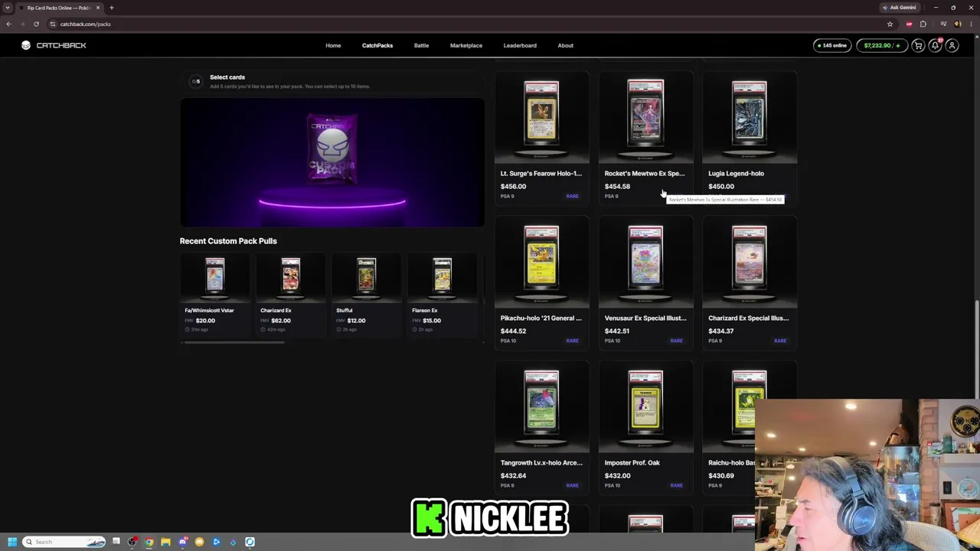
Task: Click the Custom Pack preview image
Action: click(x=332, y=162)
